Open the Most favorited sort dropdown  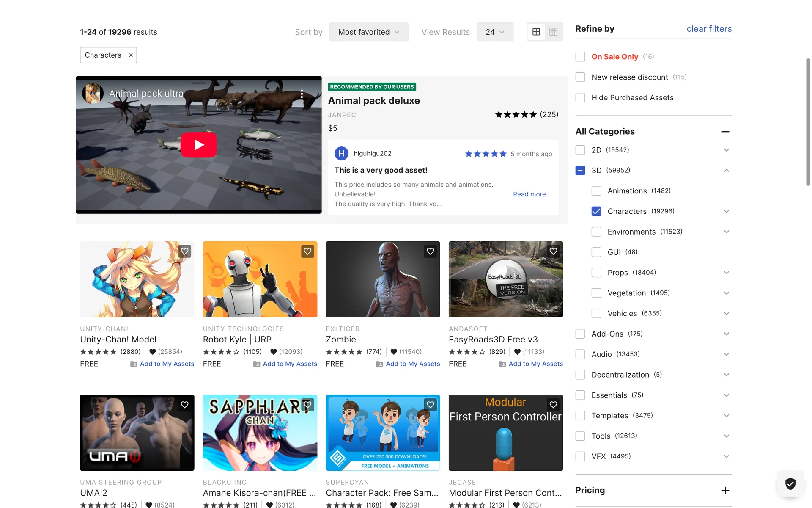click(368, 32)
